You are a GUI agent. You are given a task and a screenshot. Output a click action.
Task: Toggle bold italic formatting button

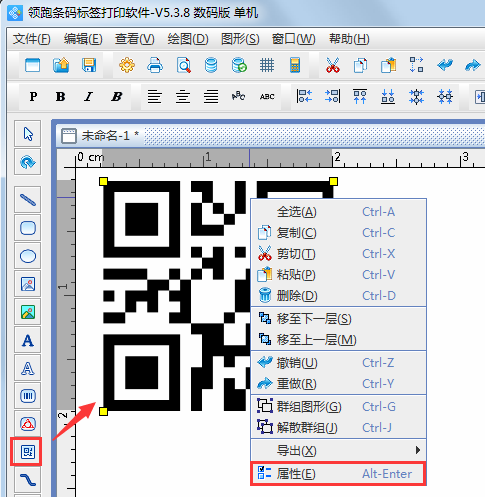click(117, 97)
